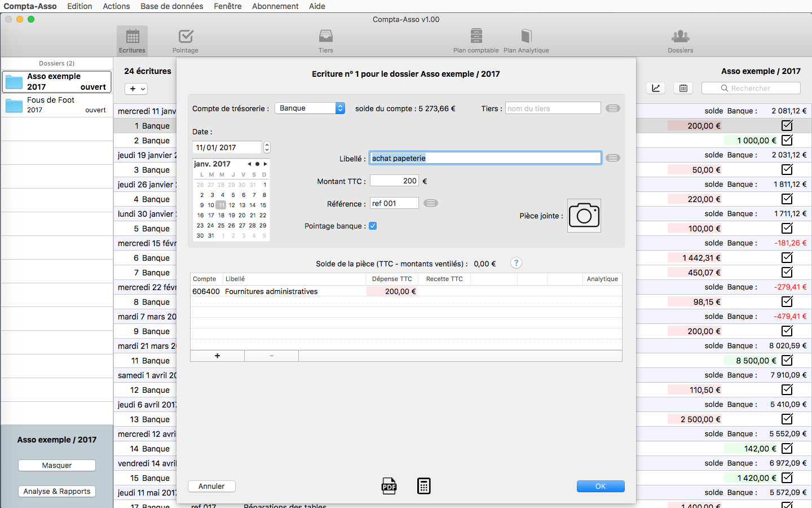Open the Dossiers toolbar icon
Screen dimensions: 812x508
tap(681, 41)
